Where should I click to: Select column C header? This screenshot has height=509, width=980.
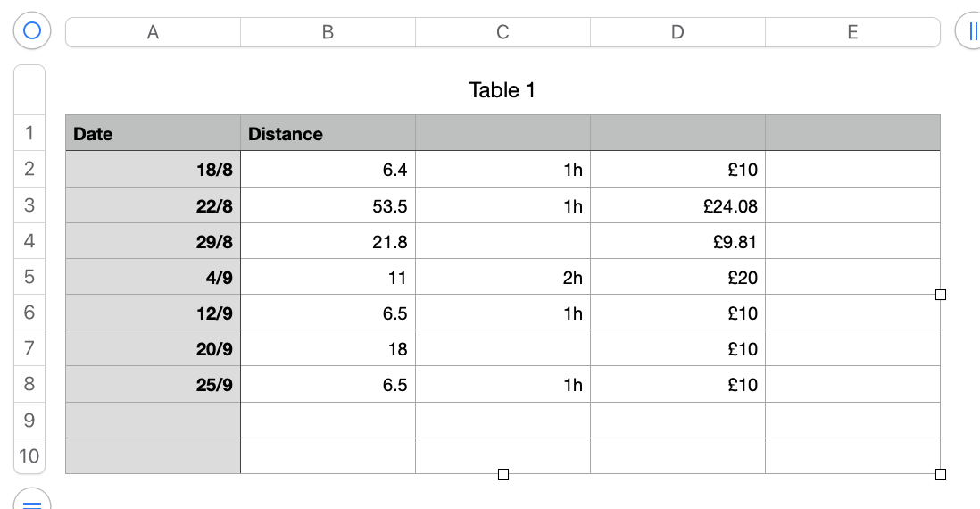pyautogui.click(x=502, y=32)
